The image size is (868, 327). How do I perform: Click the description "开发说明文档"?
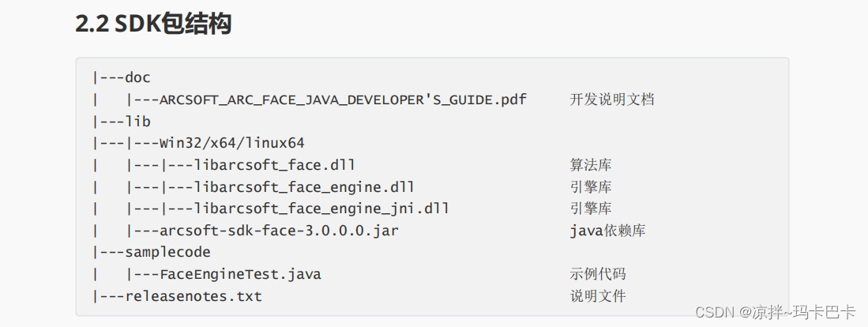point(611,100)
